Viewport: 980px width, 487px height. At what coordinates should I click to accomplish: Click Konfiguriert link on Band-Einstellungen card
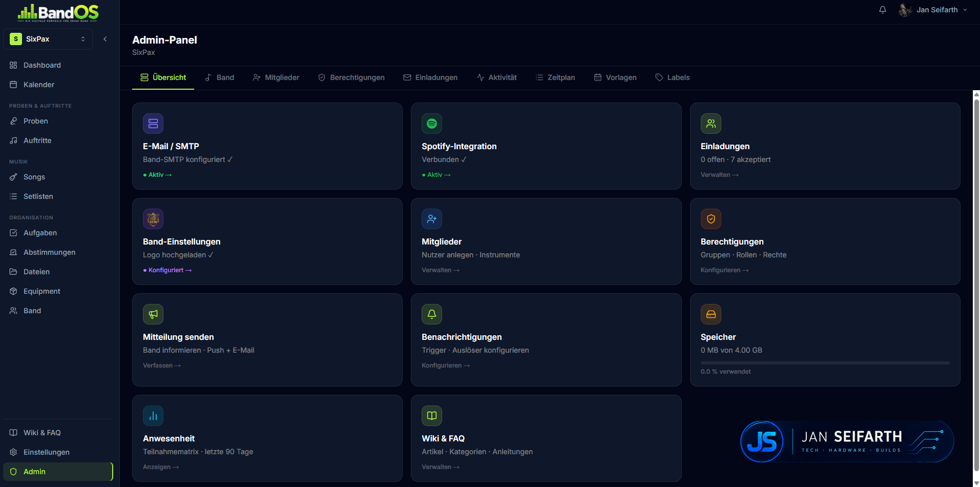pyautogui.click(x=168, y=270)
